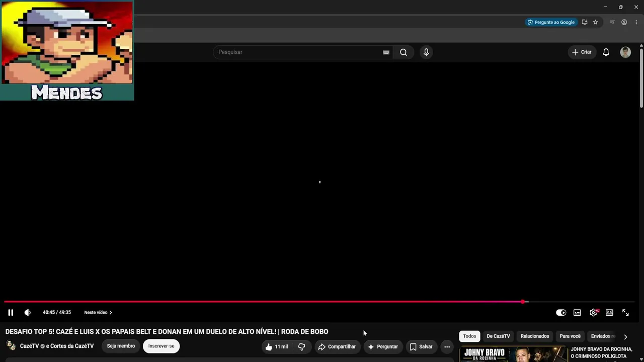644x362 pixels.
Task: Select the Enviados filter chip
Action: click(x=602, y=336)
